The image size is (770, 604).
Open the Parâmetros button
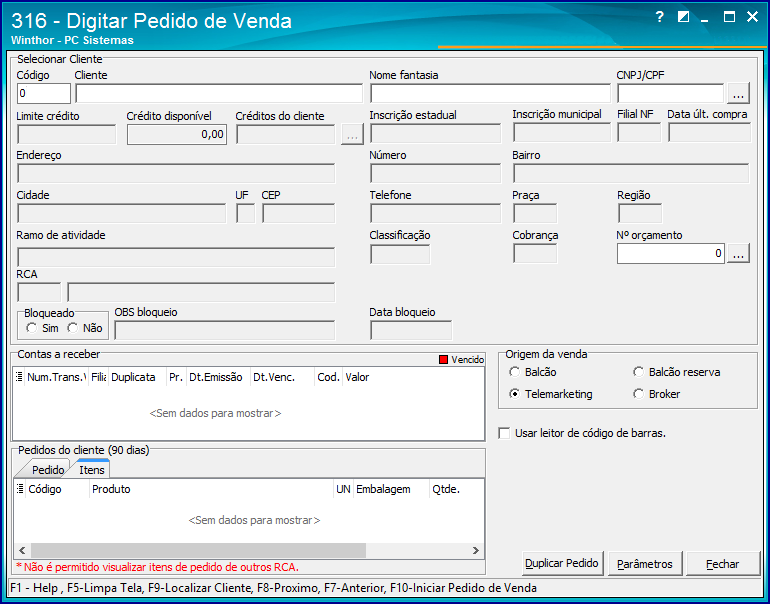tap(644, 563)
